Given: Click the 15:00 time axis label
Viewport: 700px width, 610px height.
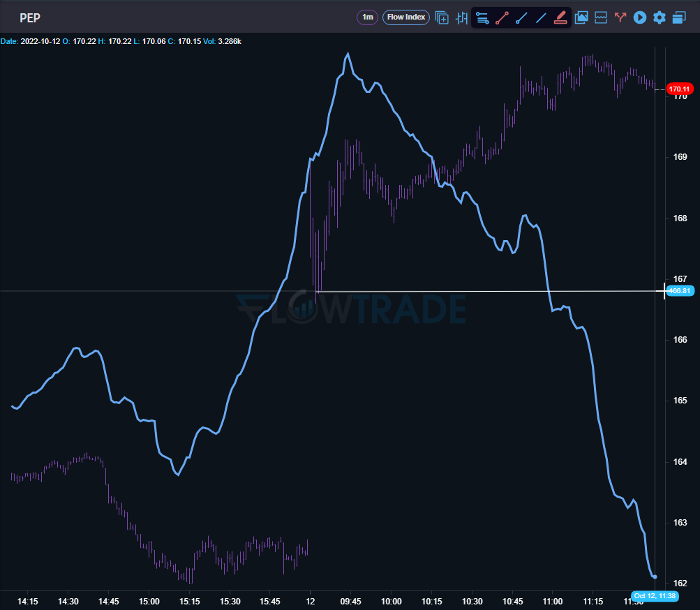Looking at the screenshot, I should pos(149,602).
